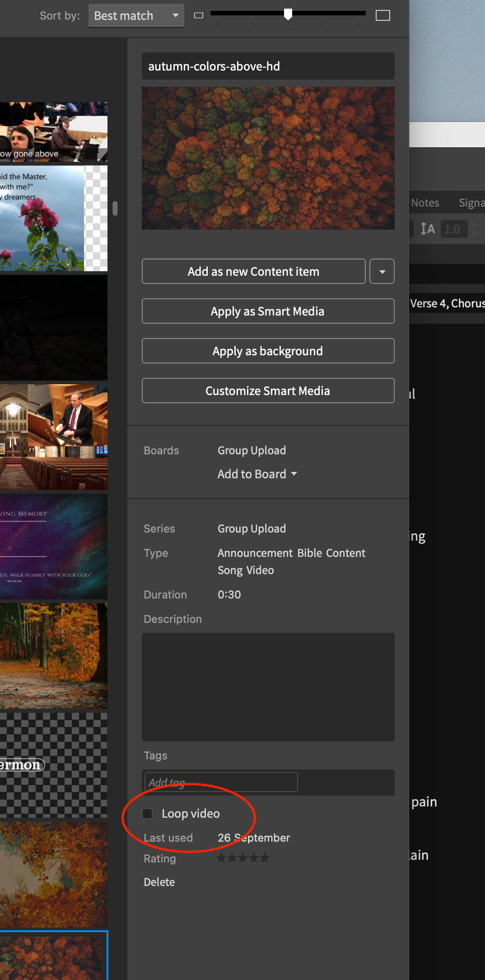This screenshot has height=980, width=485.
Task: Click the Add tag input field
Action: click(x=221, y=782)
